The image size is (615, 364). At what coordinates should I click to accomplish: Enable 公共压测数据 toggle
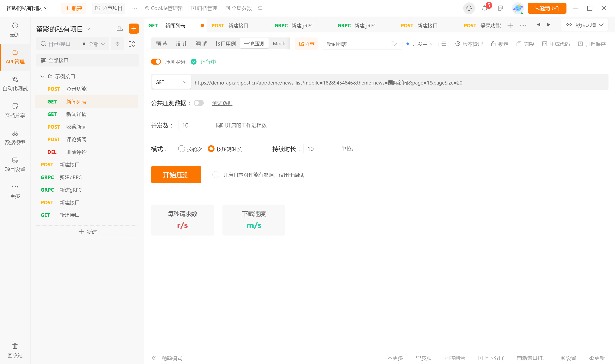199,103
